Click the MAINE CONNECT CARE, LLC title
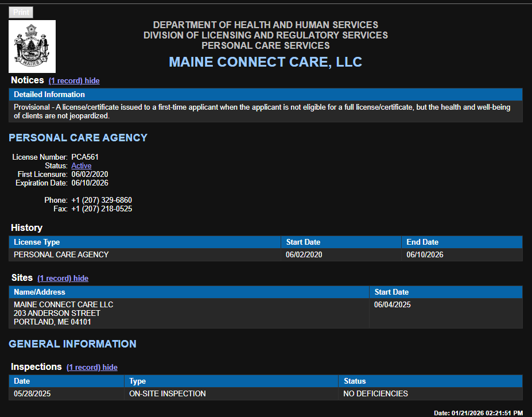The height and width of the screenshot is (417, 532). (265, 62)
